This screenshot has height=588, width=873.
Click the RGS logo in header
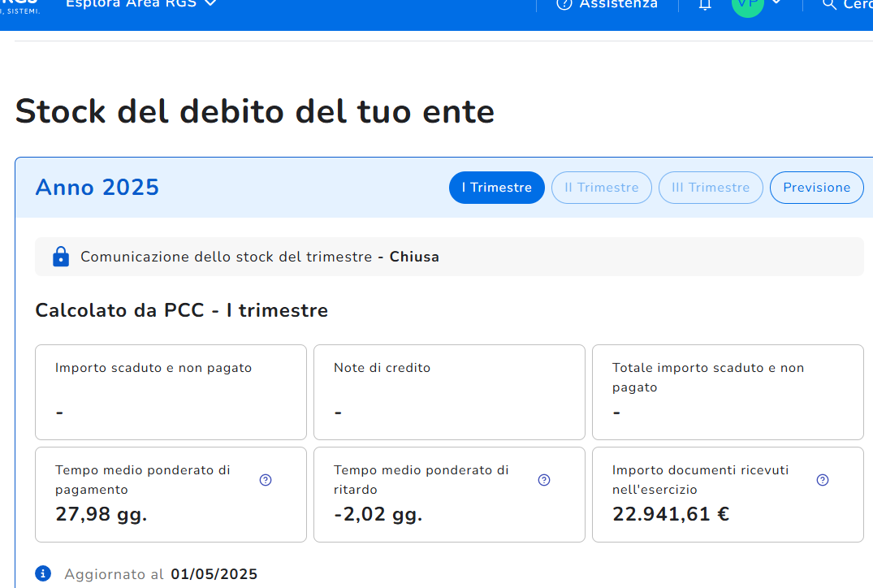tap(19, 5)
